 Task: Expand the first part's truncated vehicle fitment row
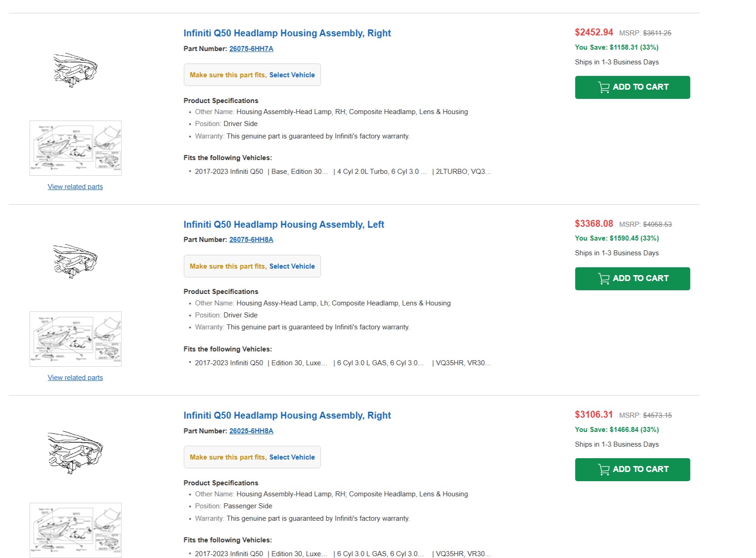tap(343, 172)
